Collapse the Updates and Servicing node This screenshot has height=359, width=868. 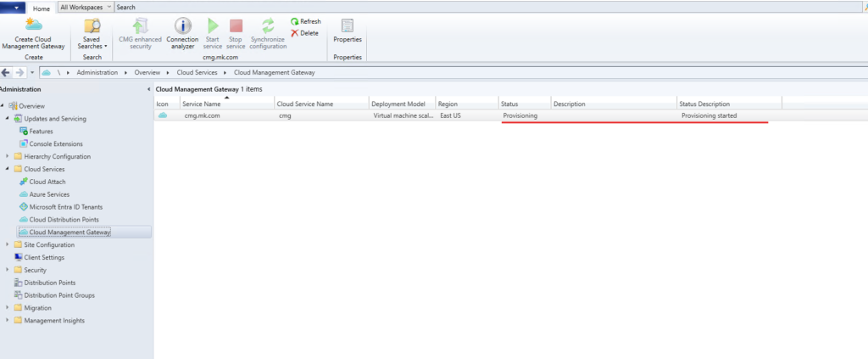click(x=7, y=119)
